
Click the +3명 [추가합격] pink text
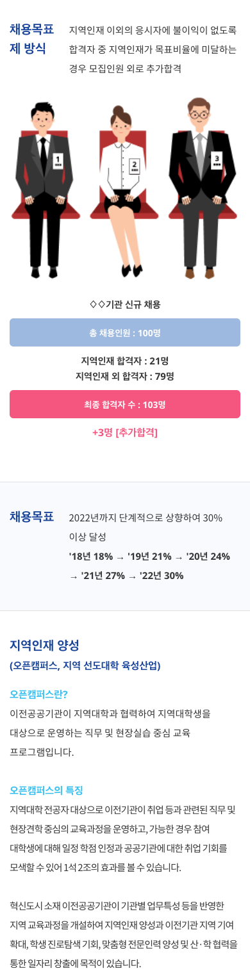pos(125,432)
